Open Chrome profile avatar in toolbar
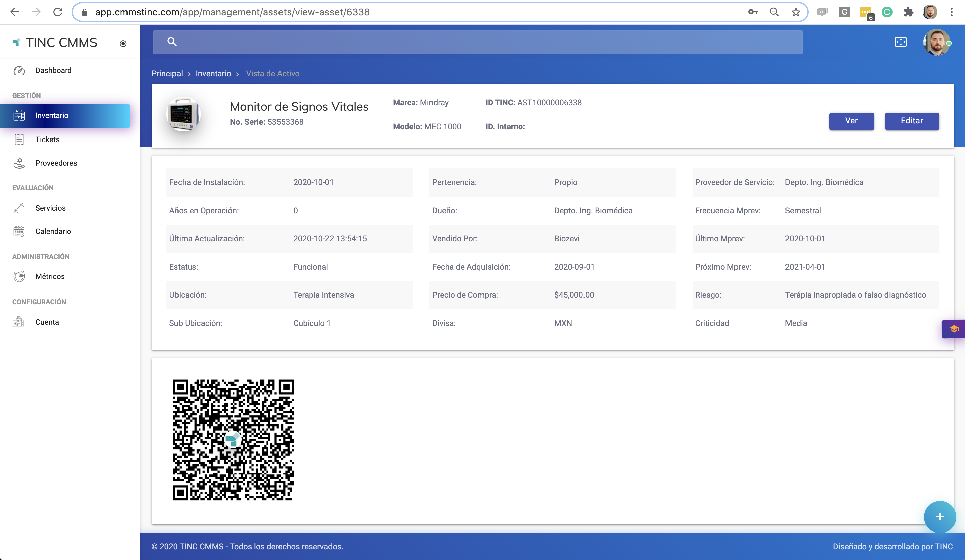Viewport: 965px width, 560px height. click(x=930, y=12)
